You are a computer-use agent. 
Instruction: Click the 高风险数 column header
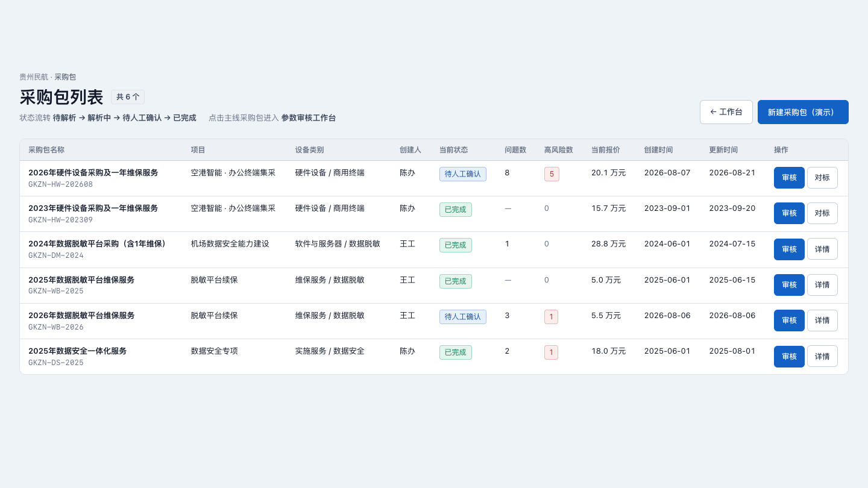pyautogui.click(x=559, y=150)
